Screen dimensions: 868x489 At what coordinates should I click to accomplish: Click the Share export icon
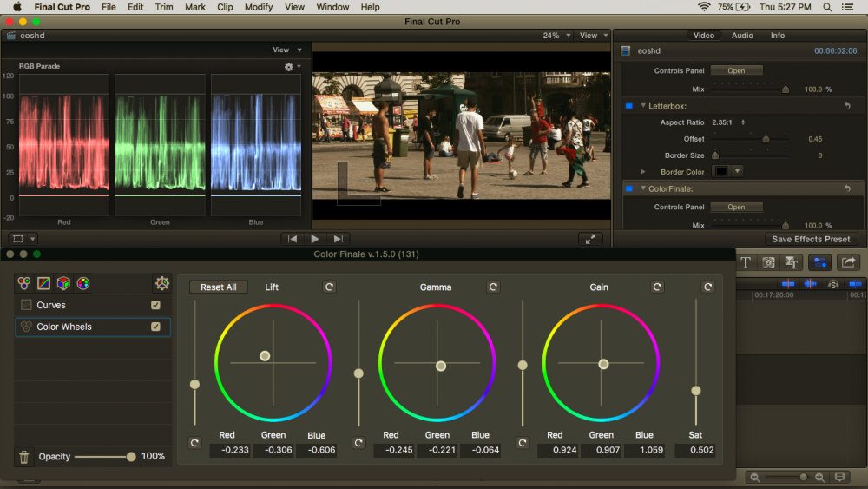tap(847, 262)
